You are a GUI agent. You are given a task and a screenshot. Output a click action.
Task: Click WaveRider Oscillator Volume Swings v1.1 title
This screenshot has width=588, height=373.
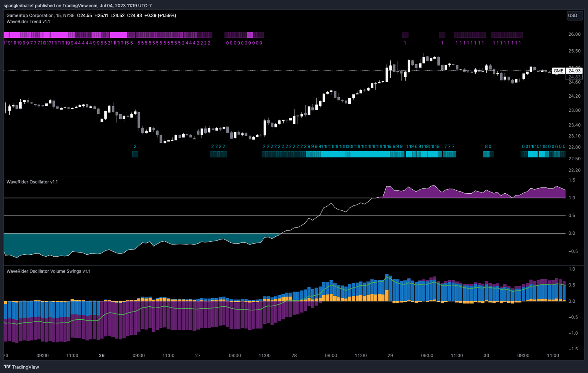[48, 271]
